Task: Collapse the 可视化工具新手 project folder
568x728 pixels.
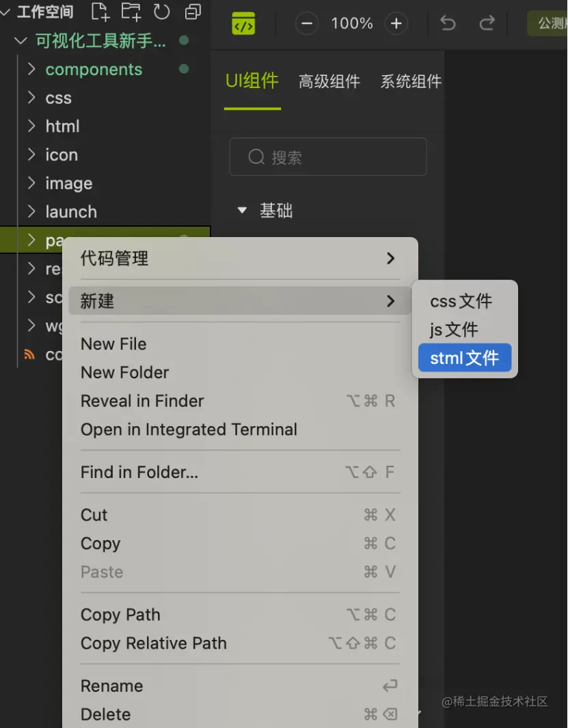Action: click(20, 41)
